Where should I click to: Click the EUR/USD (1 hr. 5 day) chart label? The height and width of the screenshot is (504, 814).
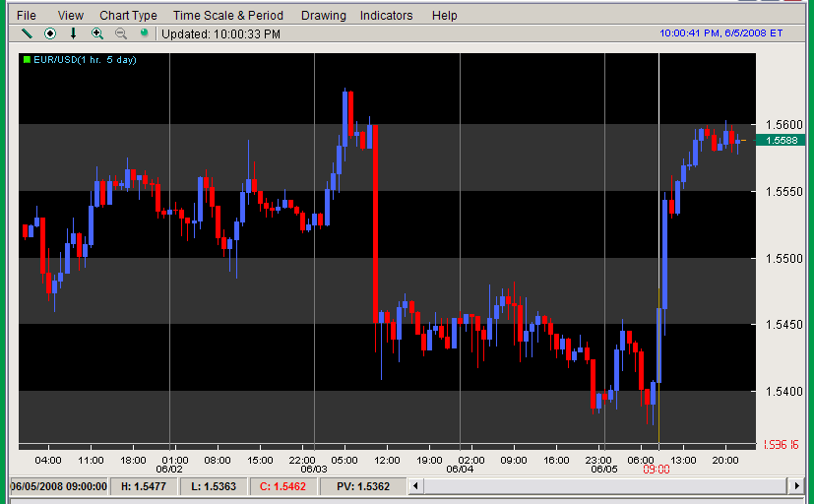(x=85, y=60)
